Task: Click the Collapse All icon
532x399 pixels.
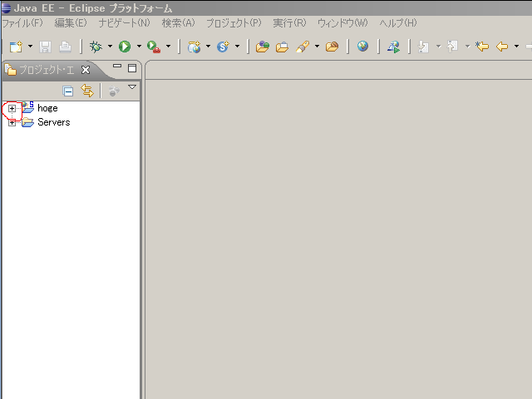Action: pyautogui.click(x=68, y=91)
